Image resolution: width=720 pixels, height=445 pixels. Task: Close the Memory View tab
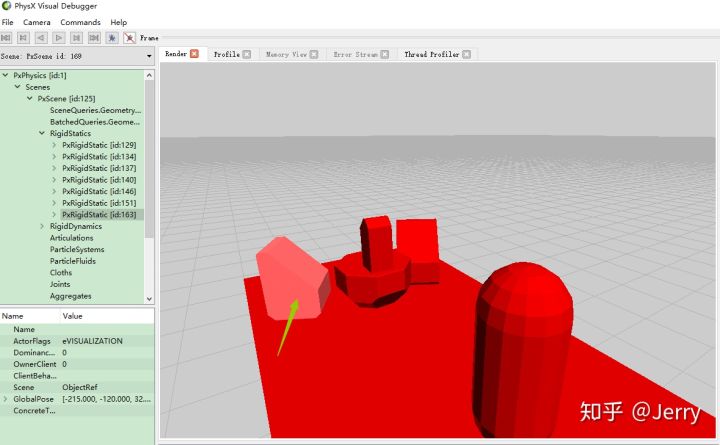(314, 54)
